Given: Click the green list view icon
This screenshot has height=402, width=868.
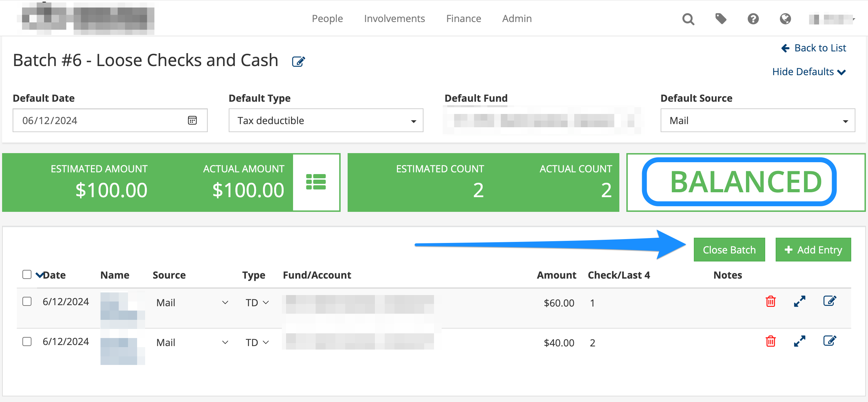Looking at the screenshot, I should (x=316, y=182).
